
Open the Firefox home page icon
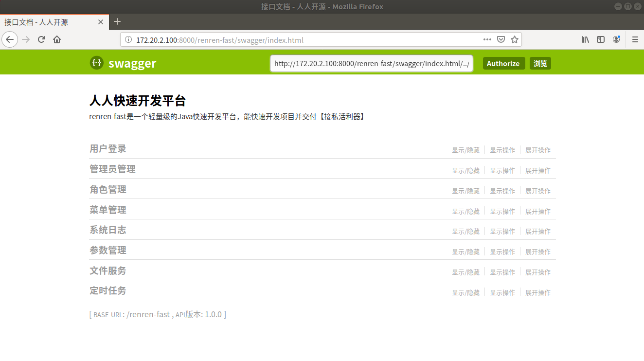57,39
